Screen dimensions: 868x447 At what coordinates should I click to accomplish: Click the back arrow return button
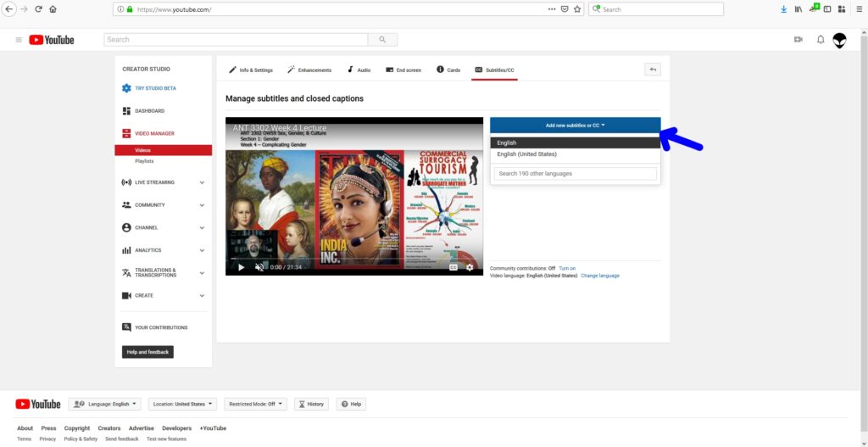[653, 70]
